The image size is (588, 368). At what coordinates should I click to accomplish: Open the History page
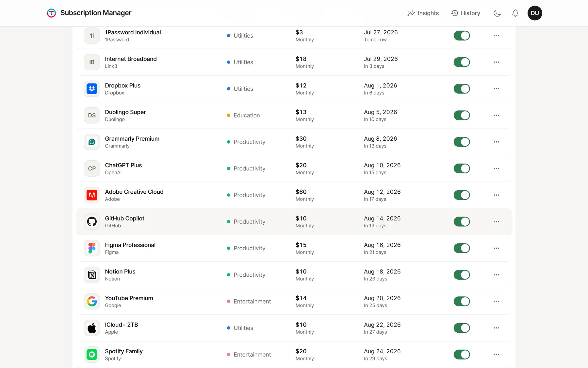click(465, 13)
